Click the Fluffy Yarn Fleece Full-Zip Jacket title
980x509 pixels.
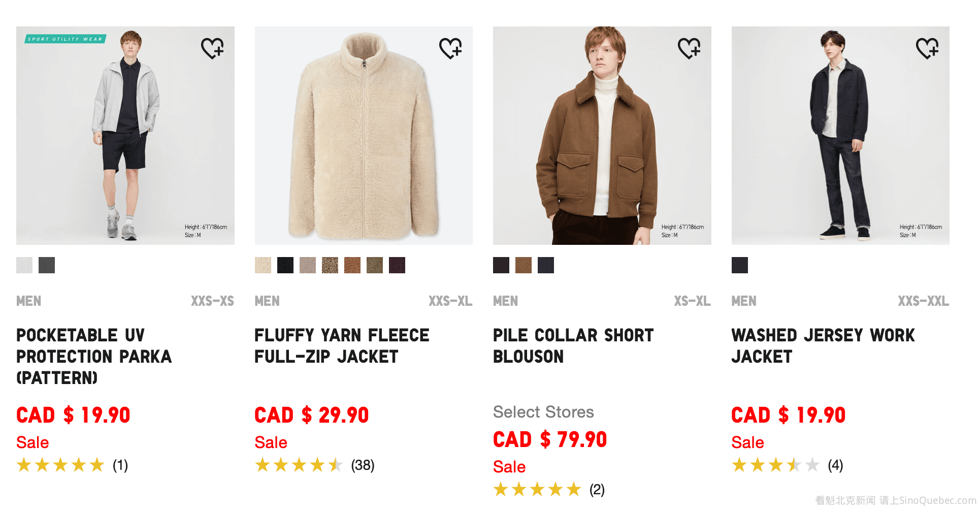point(342,346)
